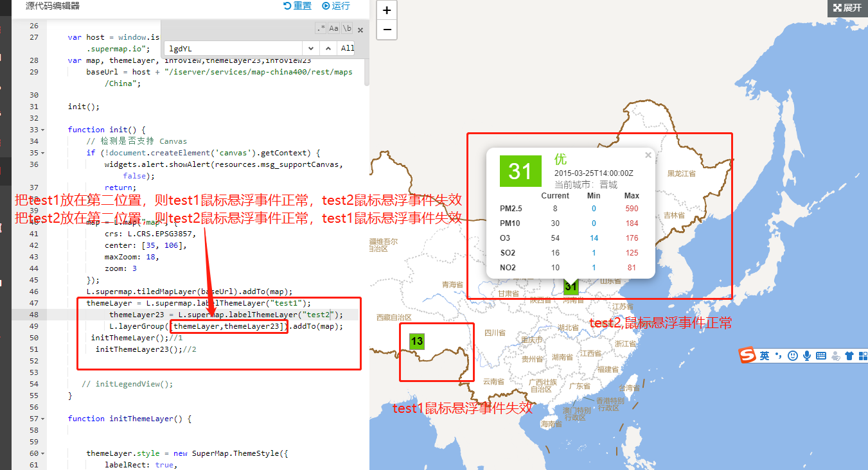
Task: Click 'crs: L.CRS.EPSG3857,' code line
Action: click(x=151, y=234)
